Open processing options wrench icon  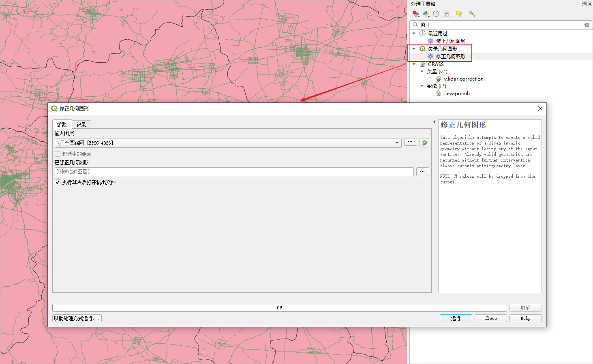[472, 13]
